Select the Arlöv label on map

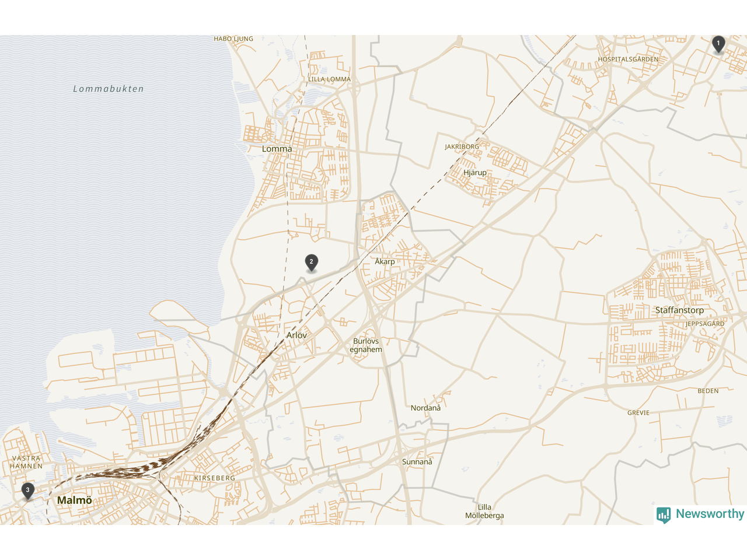click(x=296, y=335)
